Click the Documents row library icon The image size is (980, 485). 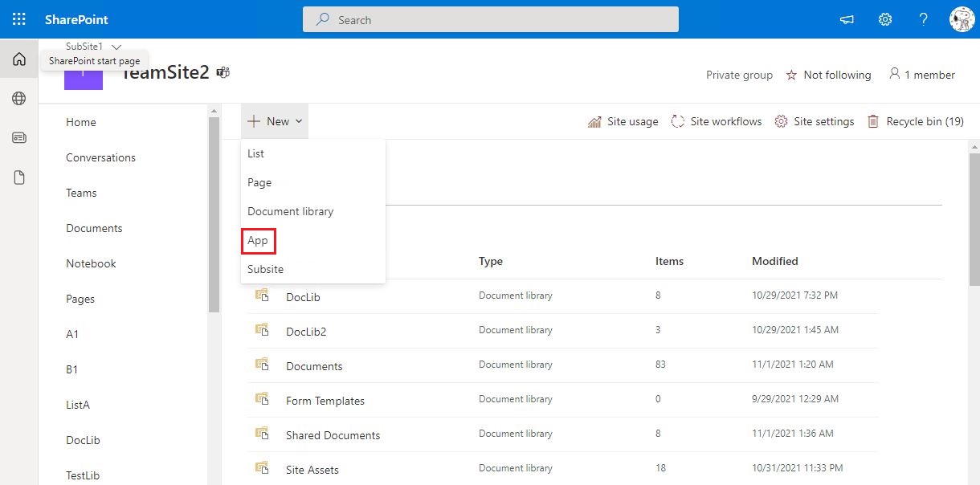click(x=262, y=365)
